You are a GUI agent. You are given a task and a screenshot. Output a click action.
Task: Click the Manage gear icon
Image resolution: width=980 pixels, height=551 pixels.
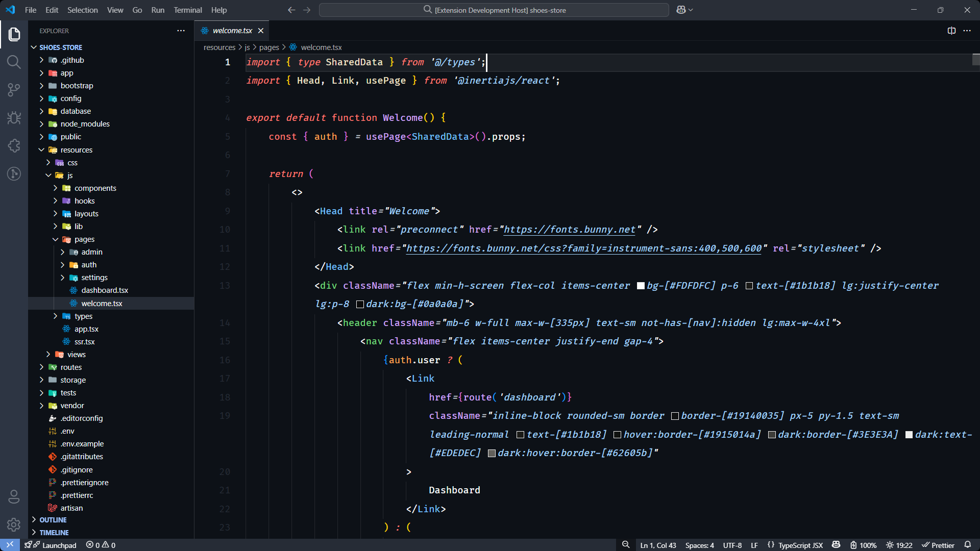coord(14,524)
